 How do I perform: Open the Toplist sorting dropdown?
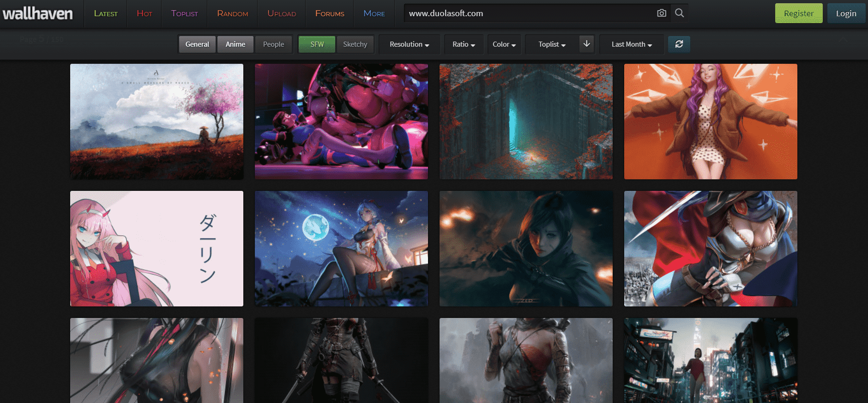(552, 44)
